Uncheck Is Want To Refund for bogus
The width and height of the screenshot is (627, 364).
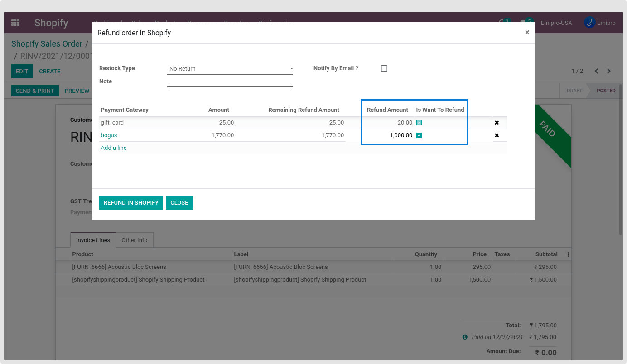click(x=419, y=135)
